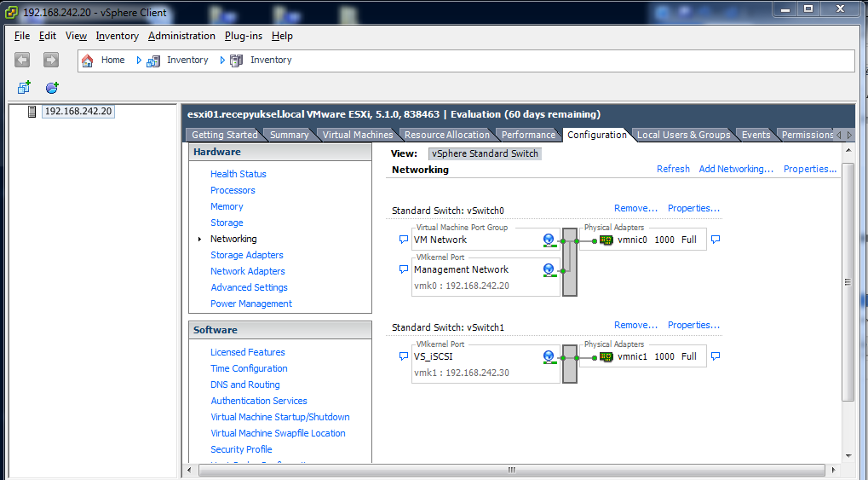Click the VS_iSCSI info bubble icon
The width and height of the screenshot is (868, 480).
404,356
